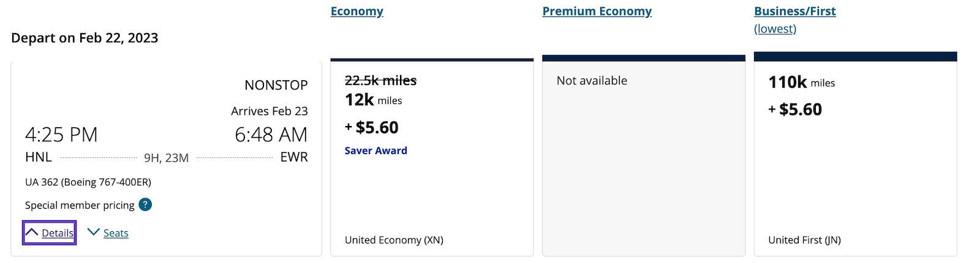Collapse flight info via Details chevron
The width and height of the screenshot is (980, 263).
pos(32,232)
